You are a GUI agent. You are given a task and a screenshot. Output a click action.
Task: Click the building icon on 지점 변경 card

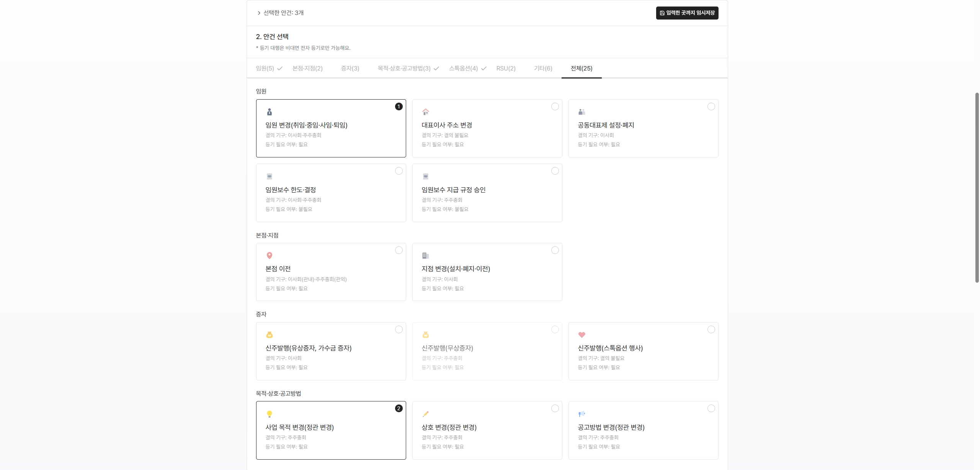tap(426, 255)
